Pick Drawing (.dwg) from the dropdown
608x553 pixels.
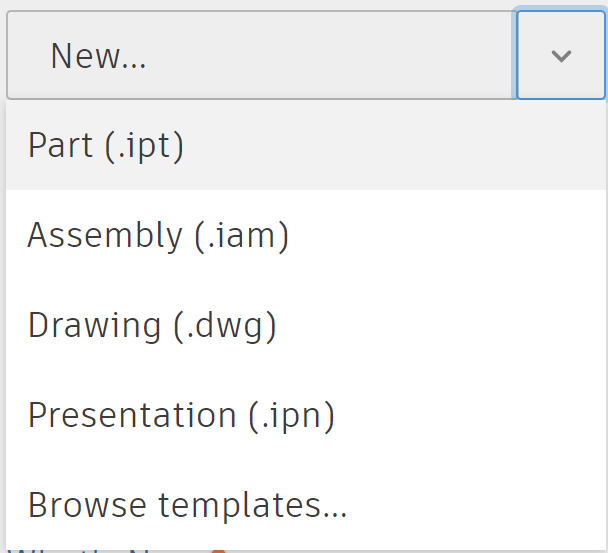[x=152, y=326]
